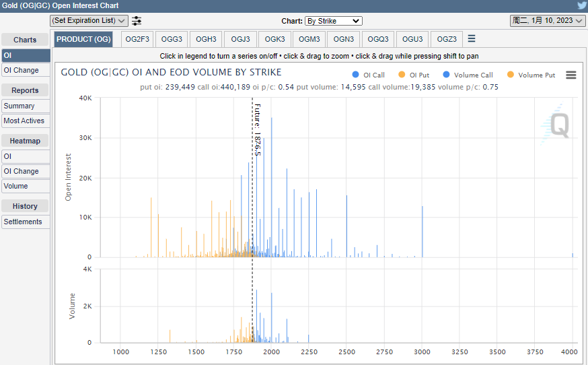The width and height of the screenshot is (588, 365).
Task: Open the By Strike chart type dropdown
Action: coord(333,21)
